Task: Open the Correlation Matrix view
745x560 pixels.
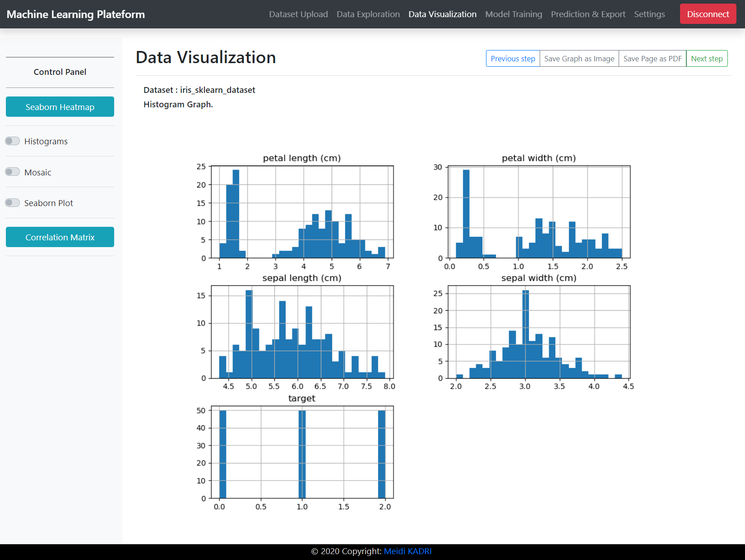Action: click(x=60, y=237)
